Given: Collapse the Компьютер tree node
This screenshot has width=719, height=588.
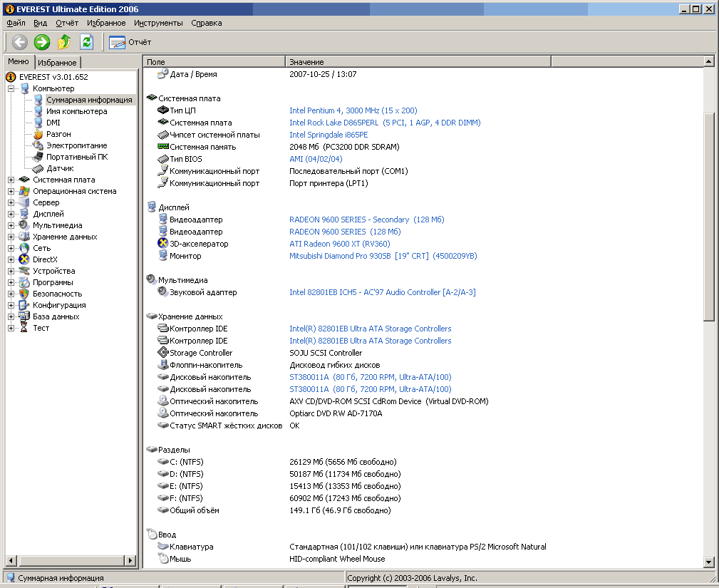Looking at the screenshot, I should coord(11,88).
